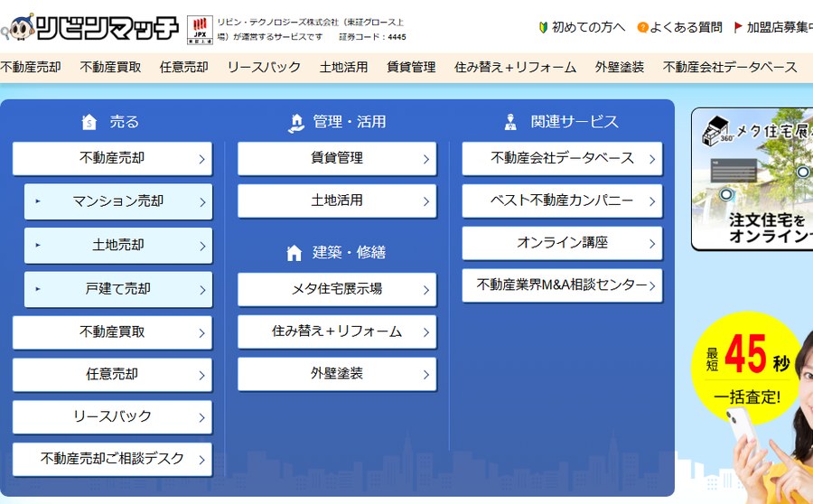Click the JPX stock exchange badge icon
The width and height of the screenshot is (813, 504).
click(200, 30)
